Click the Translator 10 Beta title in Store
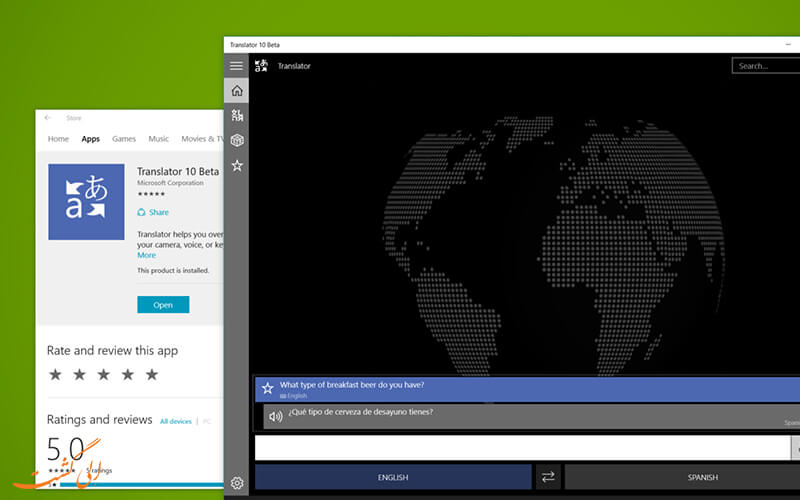 point(178,171)
